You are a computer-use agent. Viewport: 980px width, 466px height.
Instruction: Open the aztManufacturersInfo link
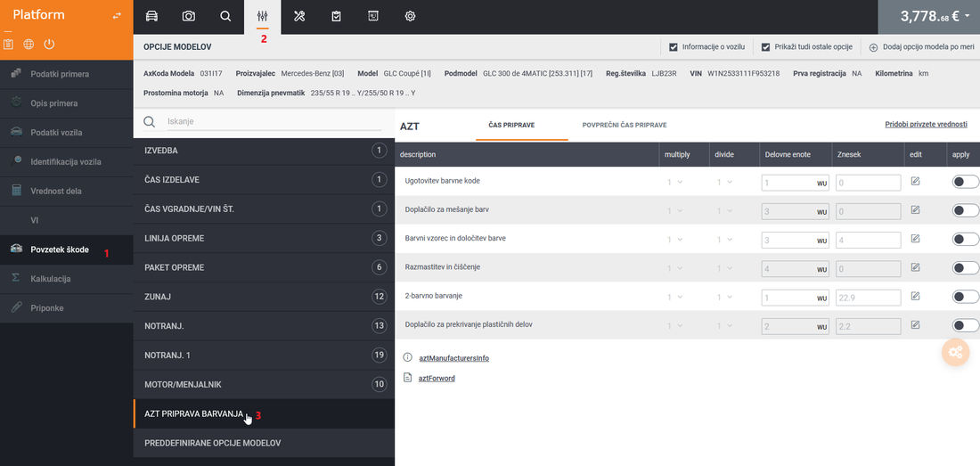click(453, 358)
